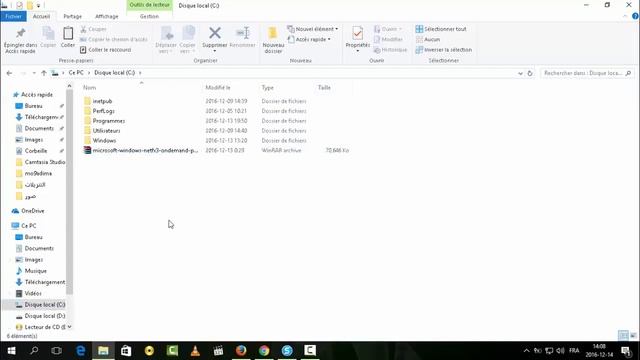Open the Nouvel élément dropdown
The width and height of the screenshot is (640, 360).
pos(313,29)
